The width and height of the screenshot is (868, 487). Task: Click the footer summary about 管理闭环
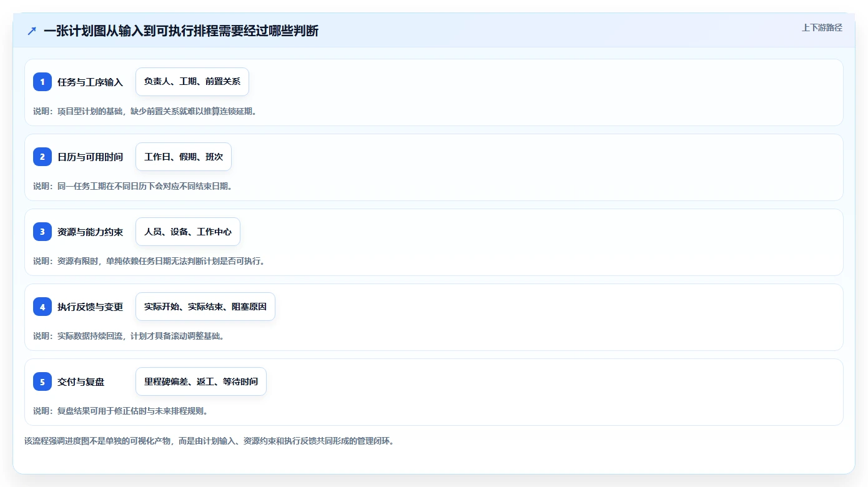coord(209,441)
